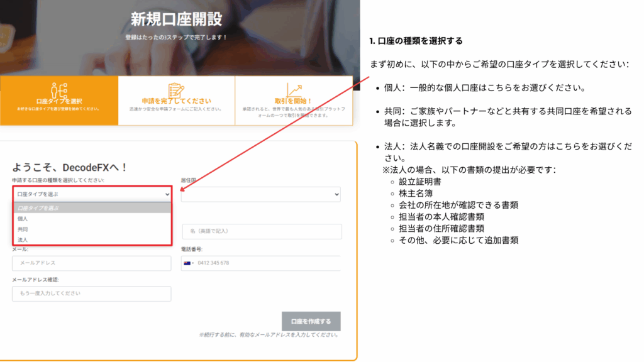The width and height of the screenshot is (644, 362).
Task: Click the account type selection step icon
Action: click(60, 89)
